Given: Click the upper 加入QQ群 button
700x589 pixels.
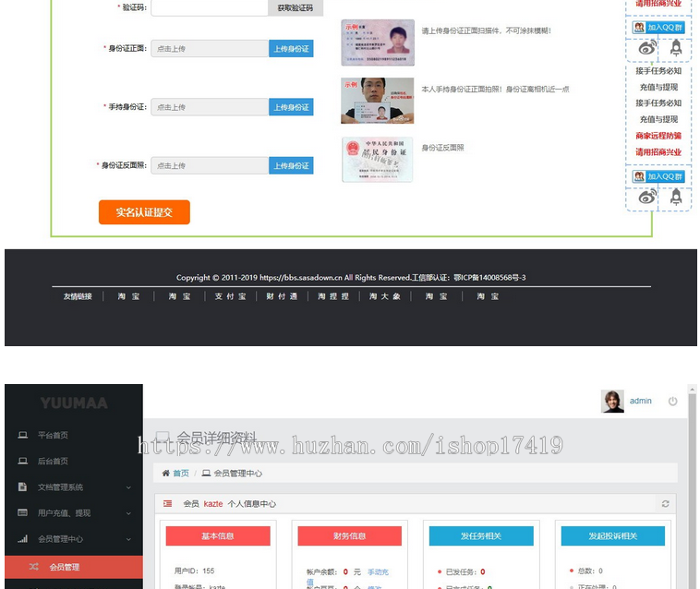Looking at the screenshot, I should point(658,27).
